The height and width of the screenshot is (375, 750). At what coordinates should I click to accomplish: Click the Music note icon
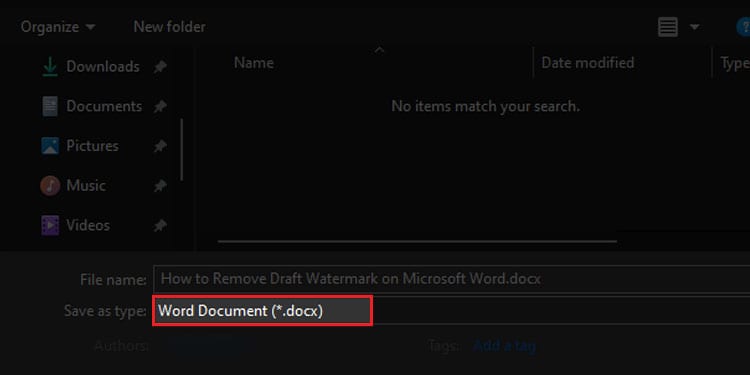tap(50, 186)
